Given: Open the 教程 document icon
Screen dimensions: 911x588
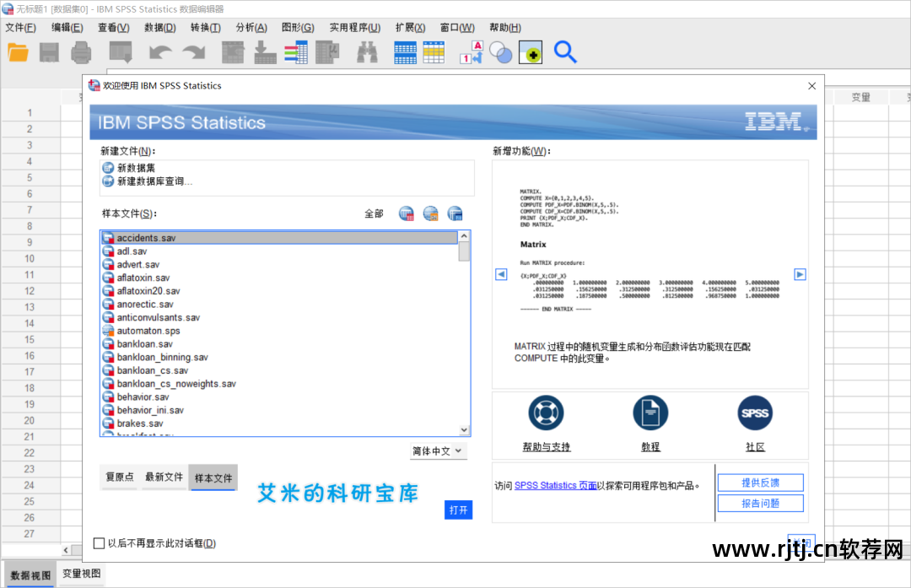Looking at the screenshot, I should click(650, 413).
